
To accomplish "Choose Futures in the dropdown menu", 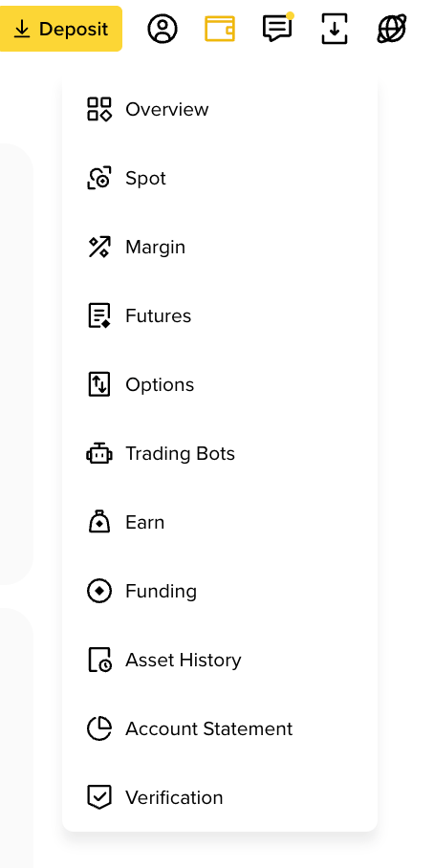I will click(220, 316).
